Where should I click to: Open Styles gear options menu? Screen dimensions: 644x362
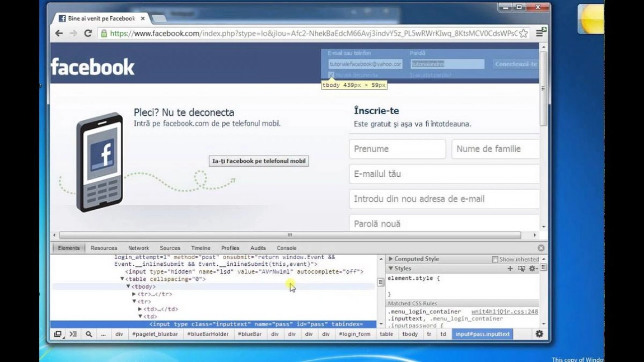[533, 269]
